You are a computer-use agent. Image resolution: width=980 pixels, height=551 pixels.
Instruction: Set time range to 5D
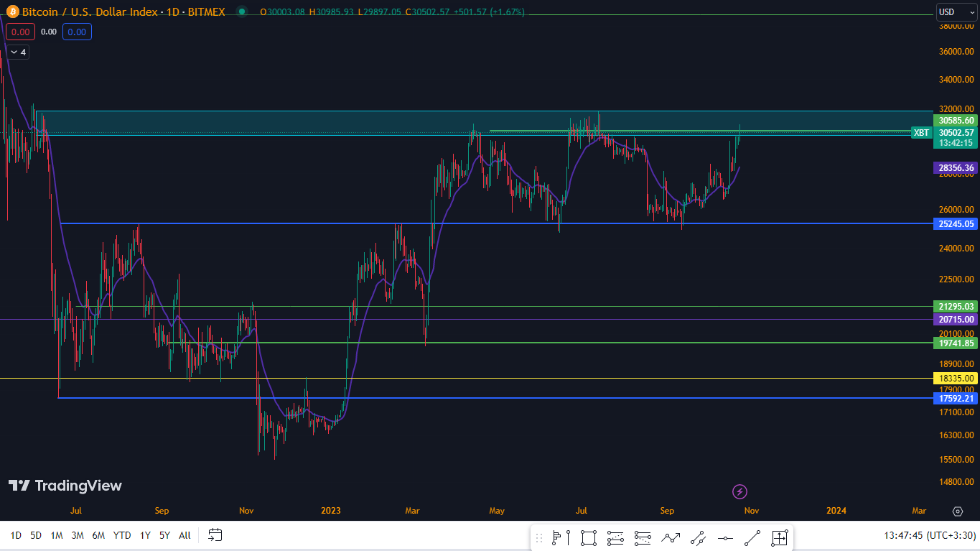point(36,534)
